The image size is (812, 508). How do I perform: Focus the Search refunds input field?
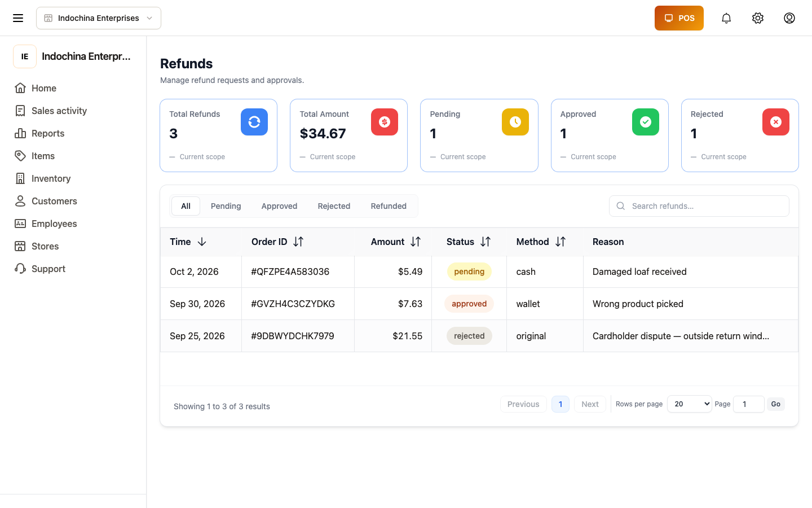point(699,206)
